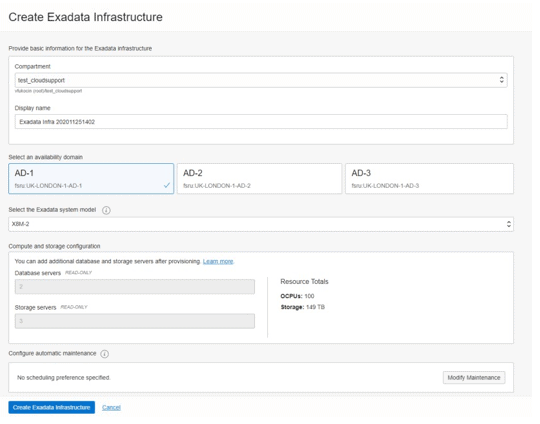Click the 'Create Exadata Infrastructure' page title

point(85,17)
